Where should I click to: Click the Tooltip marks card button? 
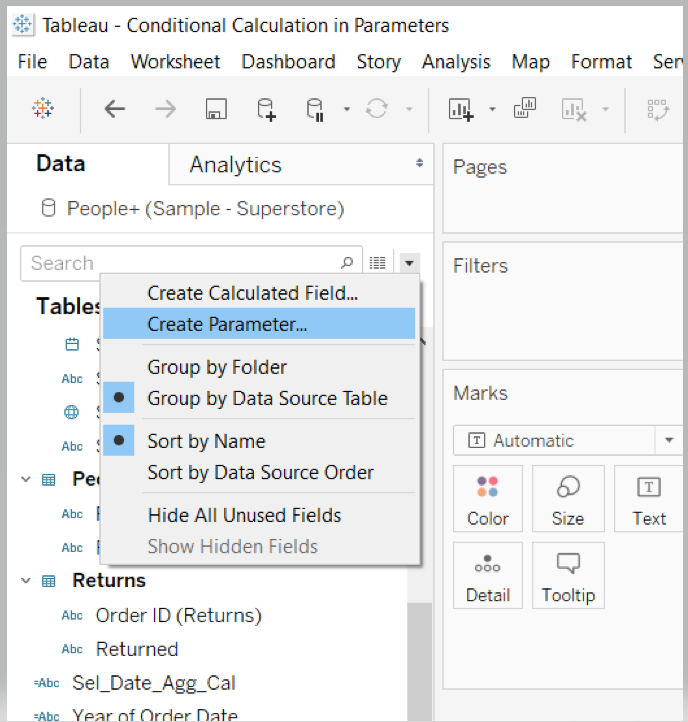pyautogui.click(x=568, y=576)
